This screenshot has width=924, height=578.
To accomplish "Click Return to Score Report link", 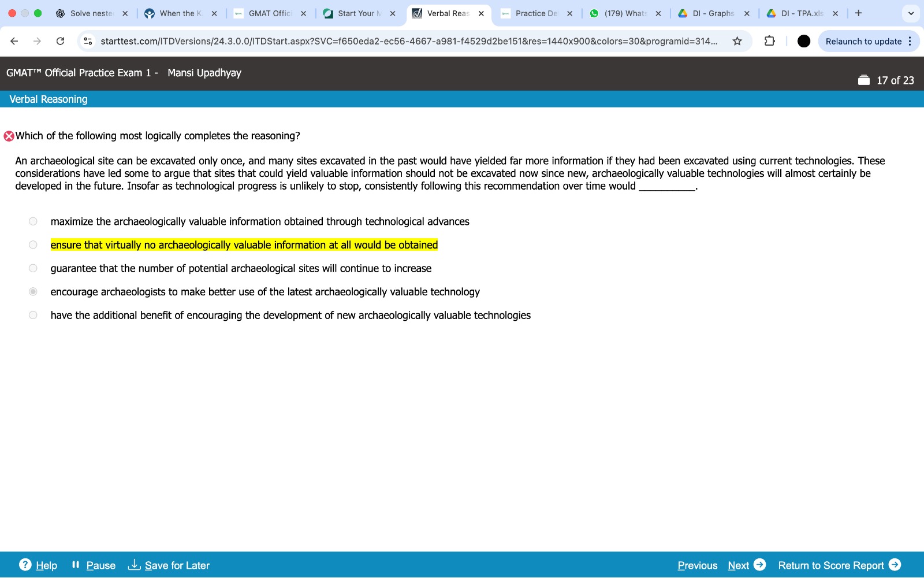I will [x=831, y=565].
